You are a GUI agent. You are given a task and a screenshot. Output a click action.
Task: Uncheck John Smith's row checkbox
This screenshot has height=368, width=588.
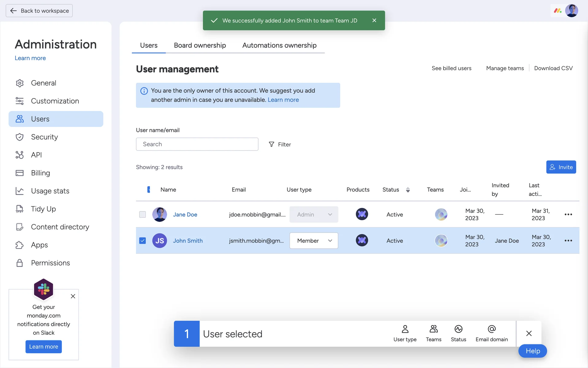(x=142, y=241)
